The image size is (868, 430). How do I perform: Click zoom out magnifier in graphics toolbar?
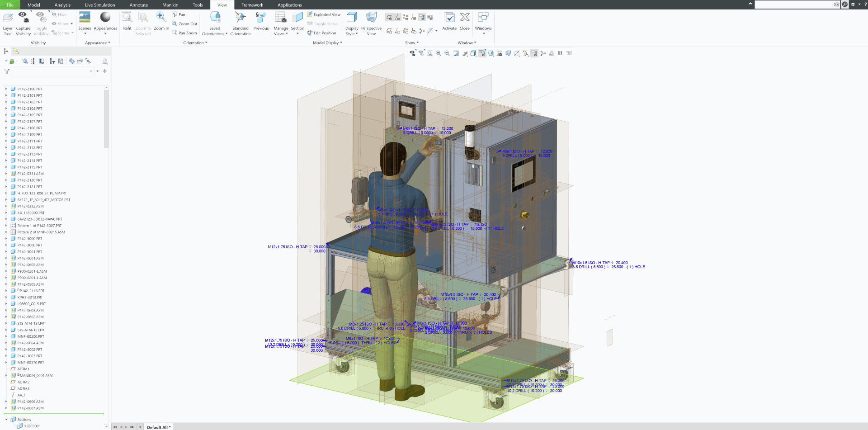pos(447,53)
